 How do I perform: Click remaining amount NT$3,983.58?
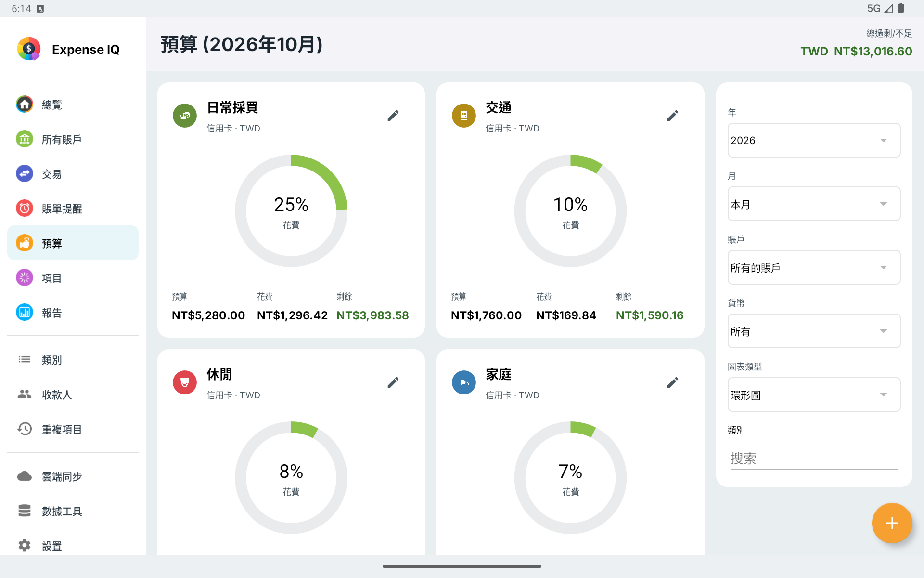click(x=372, y=315)
